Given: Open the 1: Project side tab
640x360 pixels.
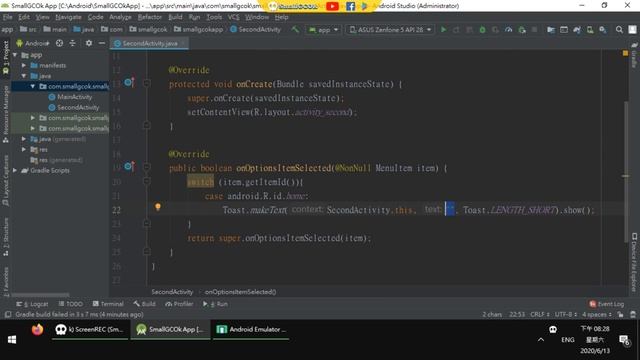Looking at the screenshot, I should [6, 57].
